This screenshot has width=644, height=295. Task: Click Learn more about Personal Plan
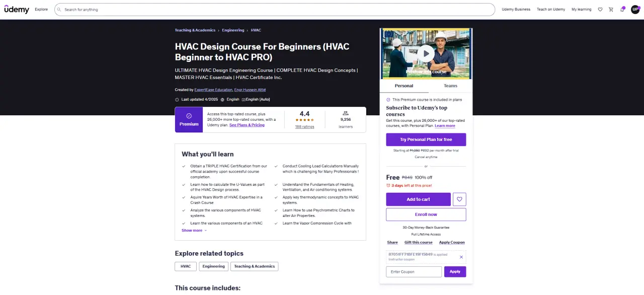coord(445,126)
